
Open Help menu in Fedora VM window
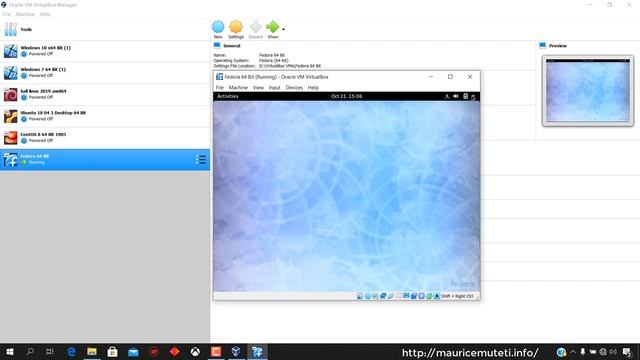(x=313, y=87)
